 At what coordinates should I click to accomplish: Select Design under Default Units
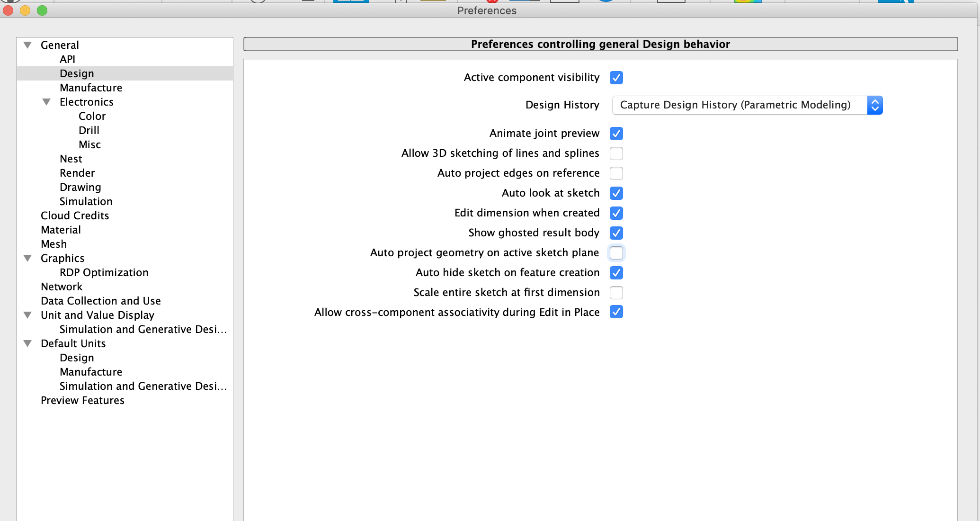[77, 358]
